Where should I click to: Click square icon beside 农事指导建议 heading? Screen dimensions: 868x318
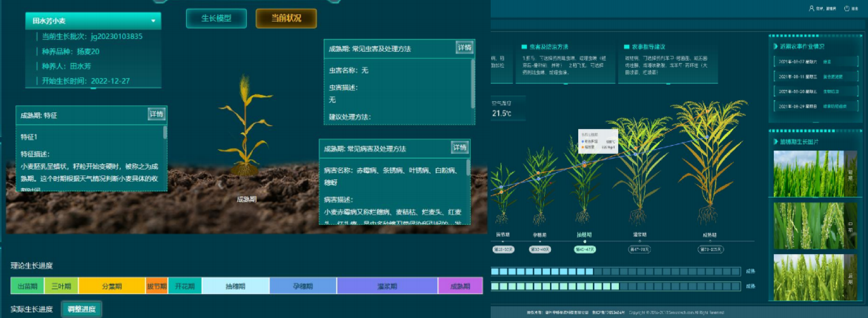pyautogui.click(x=626, y=47)
